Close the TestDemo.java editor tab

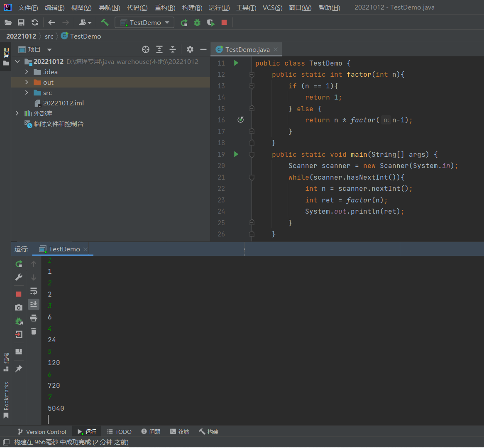point(275,49)
